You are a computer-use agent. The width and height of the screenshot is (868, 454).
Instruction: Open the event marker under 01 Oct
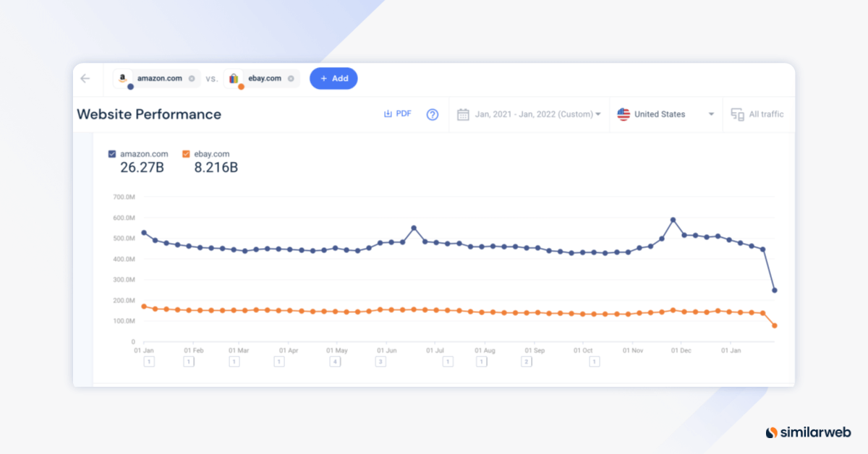pyautogui.click(x=594, y=361)
